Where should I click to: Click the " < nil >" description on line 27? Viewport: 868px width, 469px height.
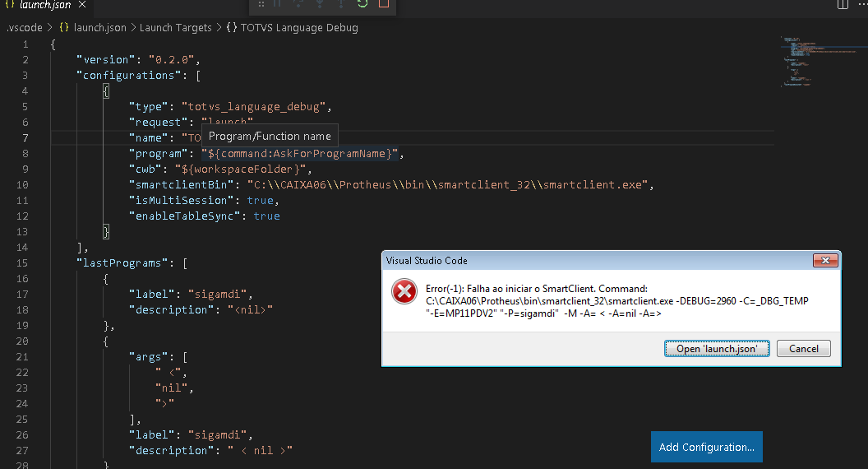pyautogui.click(x=260, y=450)
